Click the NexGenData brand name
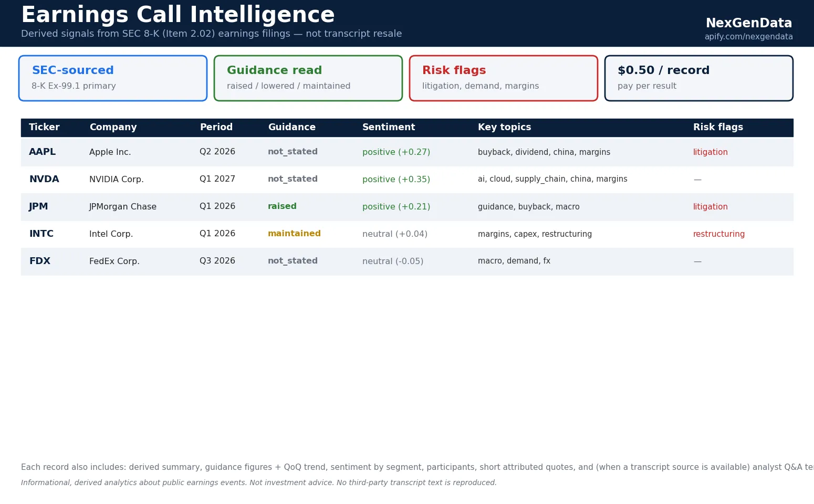The height and width of the screenshot is (504, 814). point(749,23)
